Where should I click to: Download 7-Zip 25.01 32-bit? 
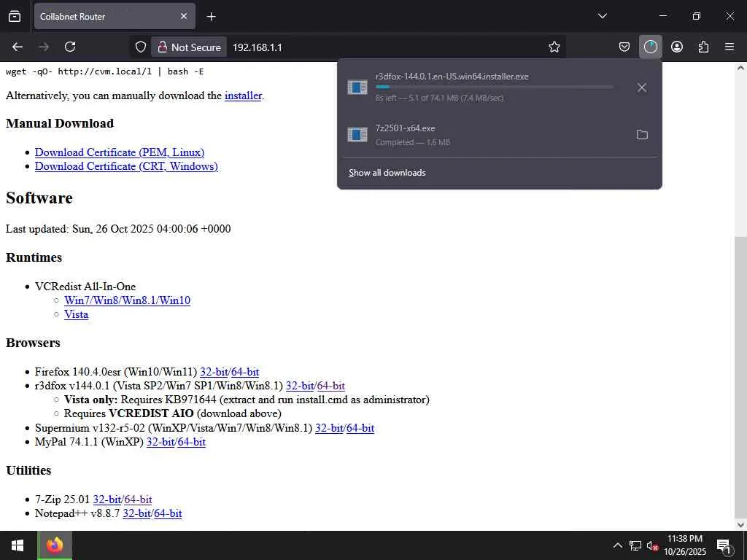(x=107, y=499)
